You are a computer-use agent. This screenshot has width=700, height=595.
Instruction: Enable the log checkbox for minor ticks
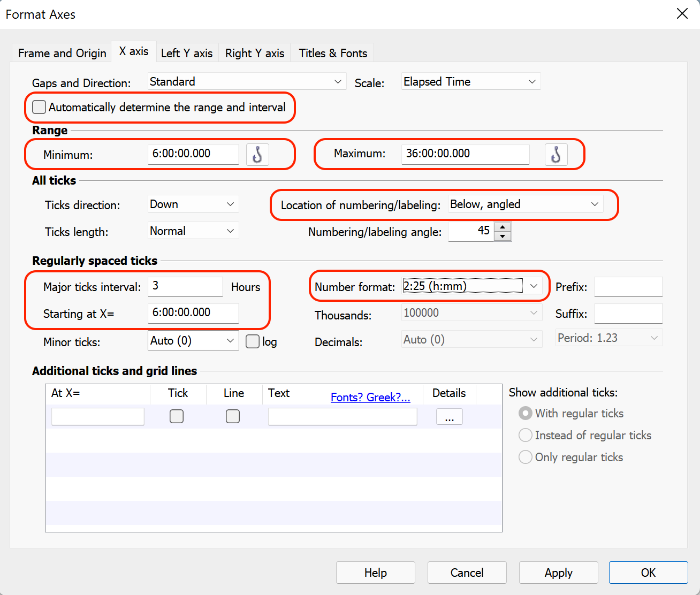pos(253,341)
